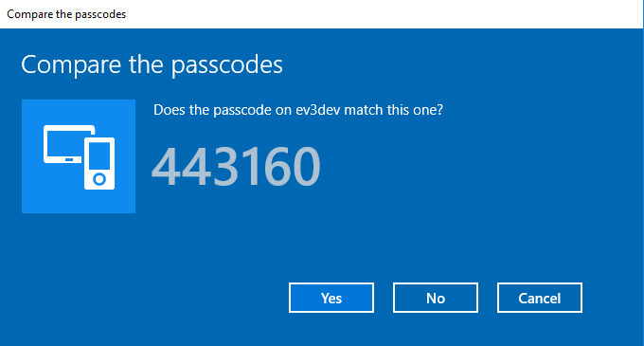This screenshot has height=346, width=644.
Task: Click the phone icon's blue screen area
Action: pos(99,155)
